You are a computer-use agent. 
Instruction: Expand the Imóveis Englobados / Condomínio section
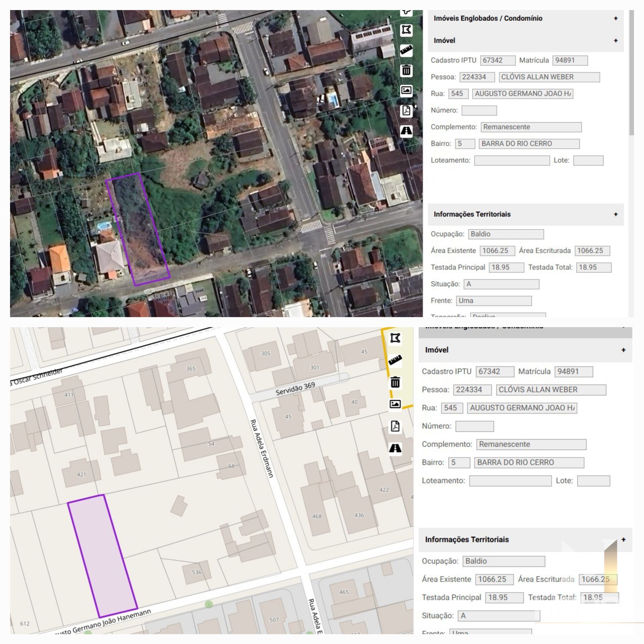coord(615,18)
